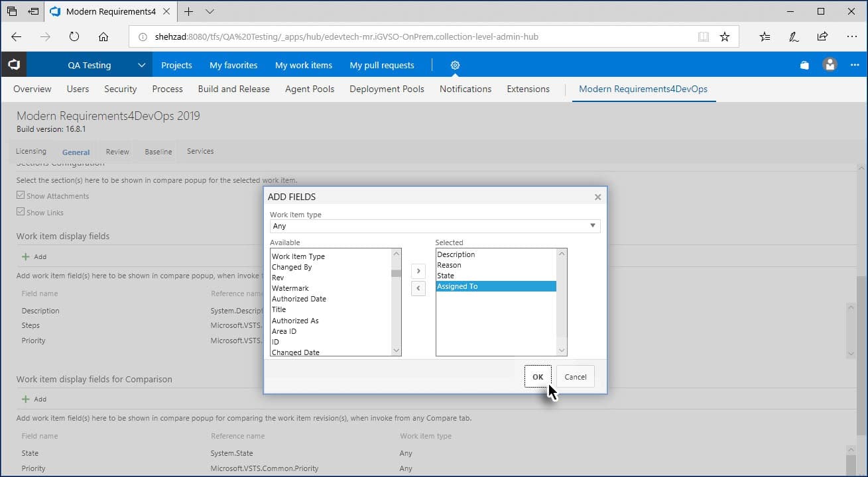
Task: Select the Modern Requirements4DevOps hub tab
Action: point(643,89)
